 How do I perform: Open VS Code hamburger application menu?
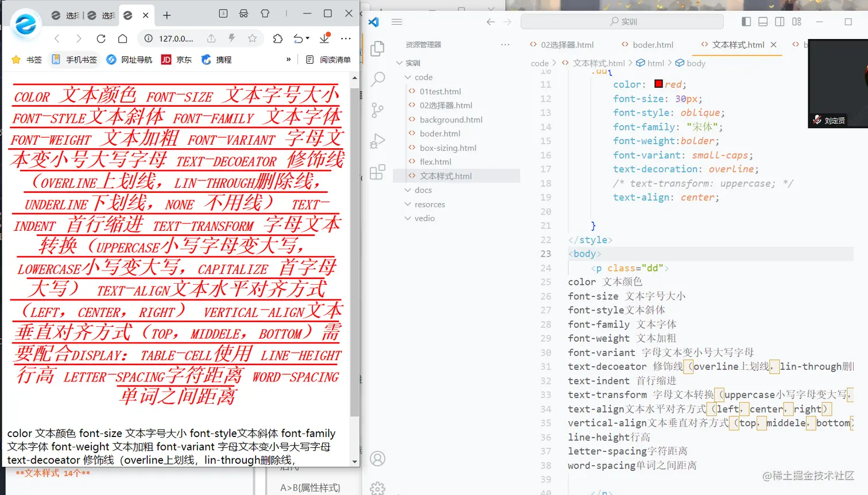pos(397,22)
